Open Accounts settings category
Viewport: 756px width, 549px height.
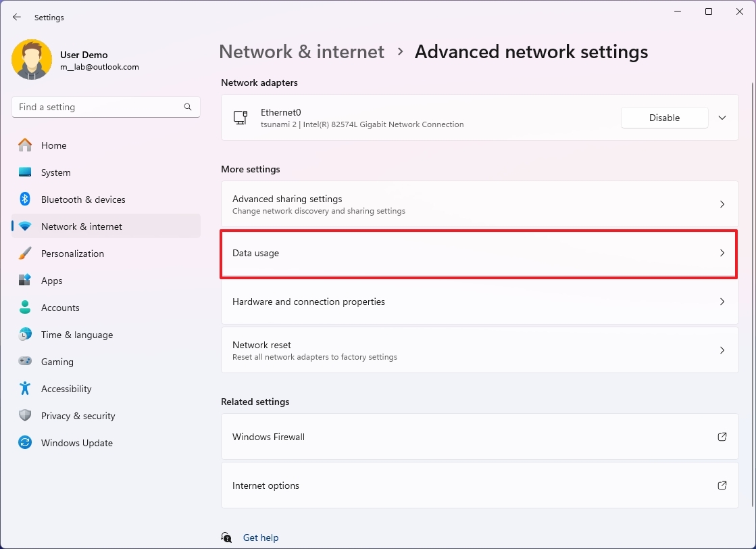tap(106, 308)
